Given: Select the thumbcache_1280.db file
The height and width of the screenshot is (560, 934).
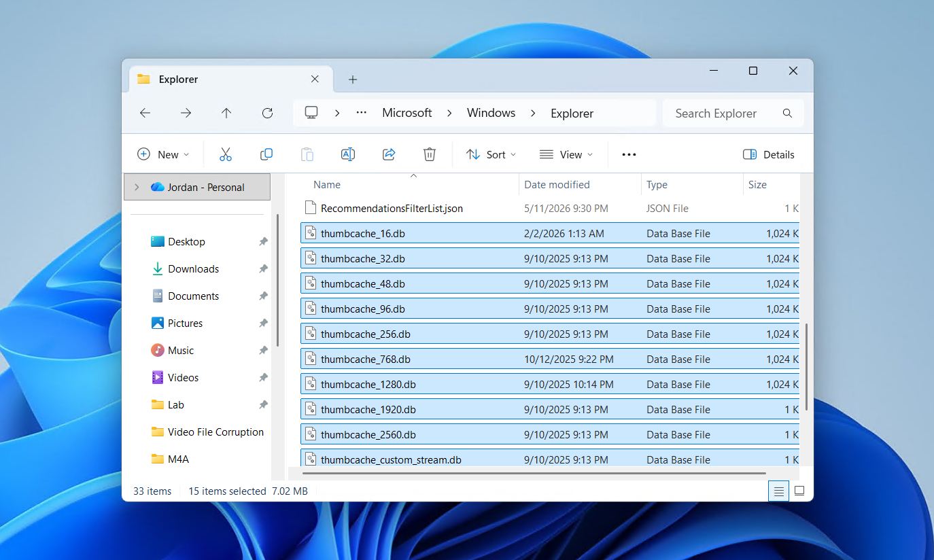Looking at the screenshot, I should point(550,385).
